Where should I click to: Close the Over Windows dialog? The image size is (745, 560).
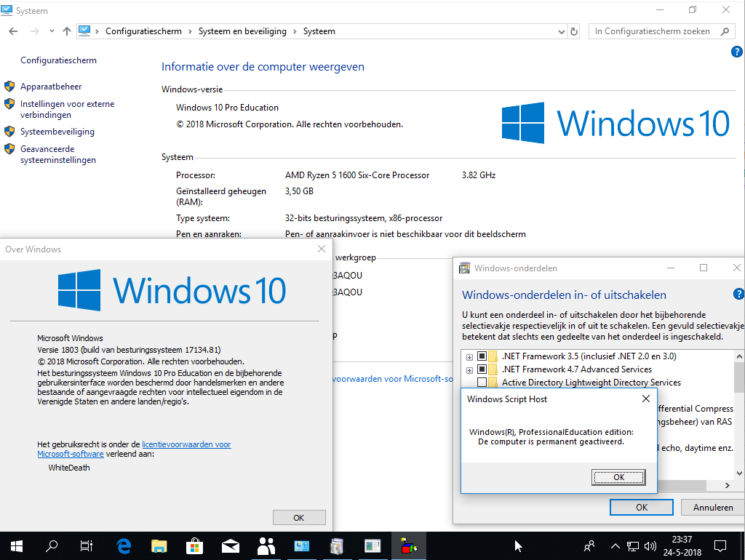pos(322,249)
